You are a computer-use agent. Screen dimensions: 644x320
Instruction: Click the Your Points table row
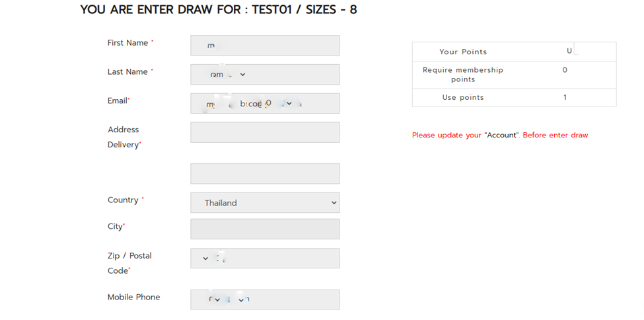[x=515, y=52]
